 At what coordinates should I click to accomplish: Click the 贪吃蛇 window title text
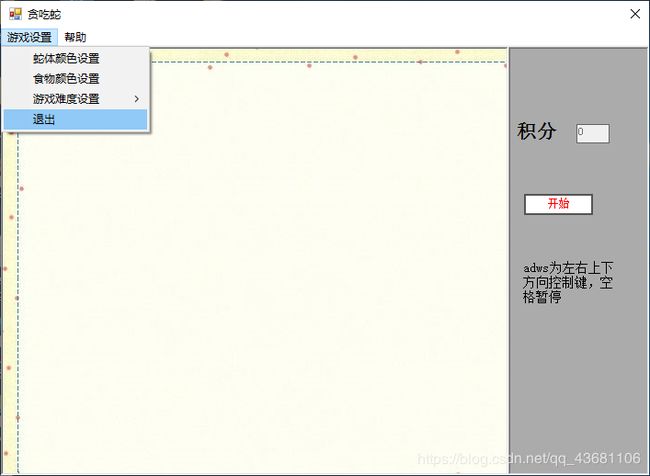pyautogui.click(x=44, y=15)
